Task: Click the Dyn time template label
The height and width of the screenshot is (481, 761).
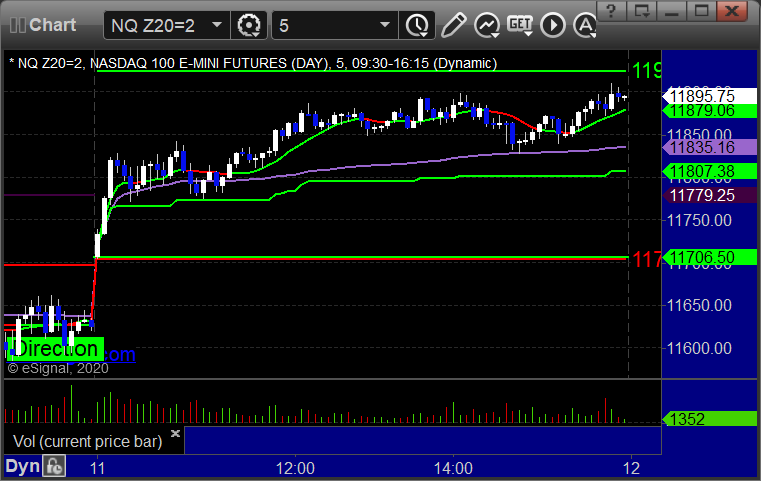Action: (22, 466)
